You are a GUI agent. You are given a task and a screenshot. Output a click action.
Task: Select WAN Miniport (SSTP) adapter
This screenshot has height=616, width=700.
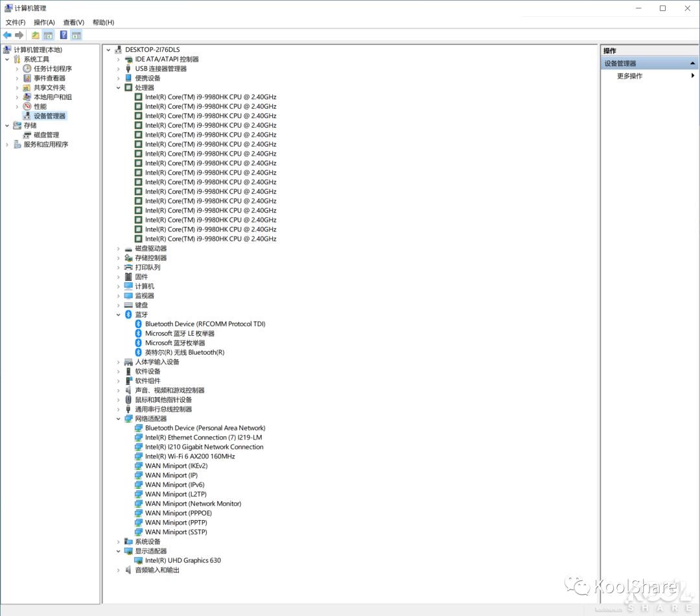click(176, 532)
